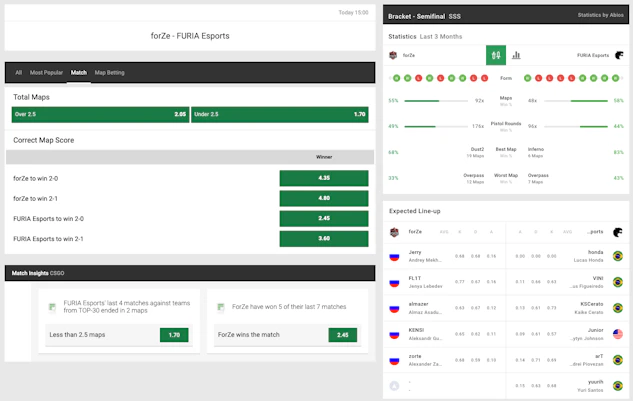This screenshot has width=633, height=401.
Task: Bet on Over 2.5 total maps at 2.05
Action: [101, 114]
